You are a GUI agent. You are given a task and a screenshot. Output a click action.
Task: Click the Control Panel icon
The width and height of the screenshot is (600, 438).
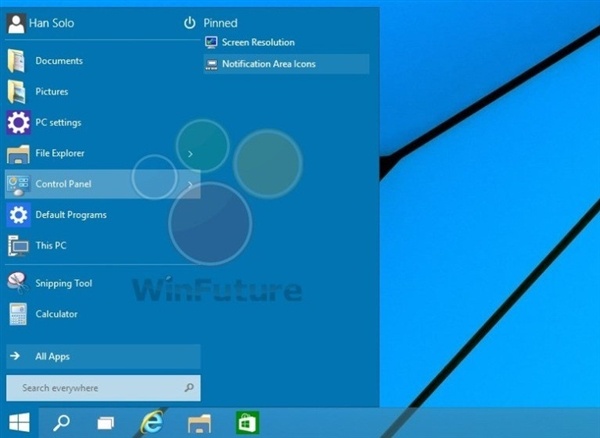click(18, 185)
